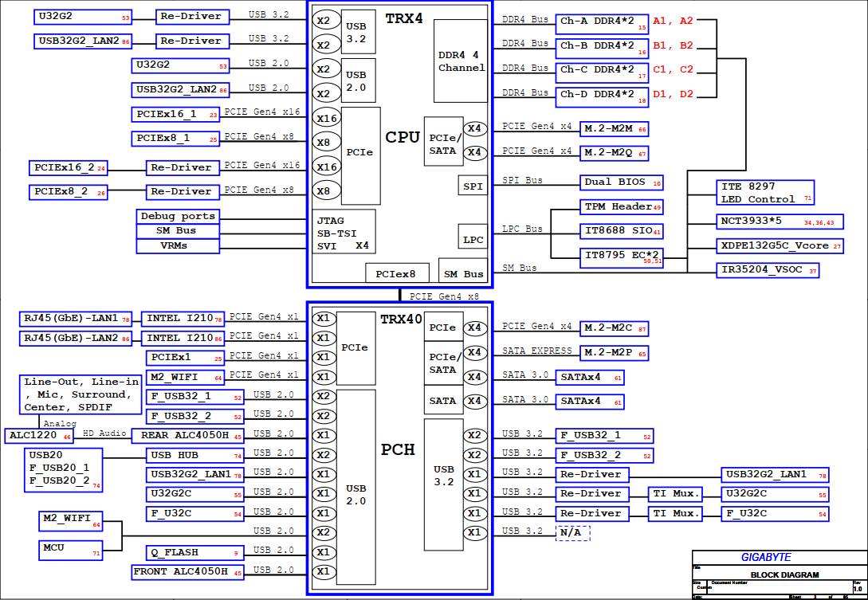Click the GIGABYTE logo in the title block
This screenshot has width=868, height=600.
(766, 558)
